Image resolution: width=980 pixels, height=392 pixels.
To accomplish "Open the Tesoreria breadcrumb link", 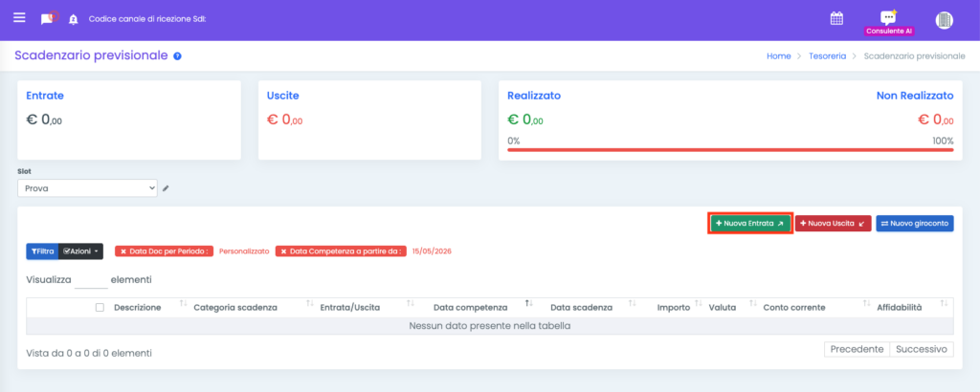I will point(828,56).
